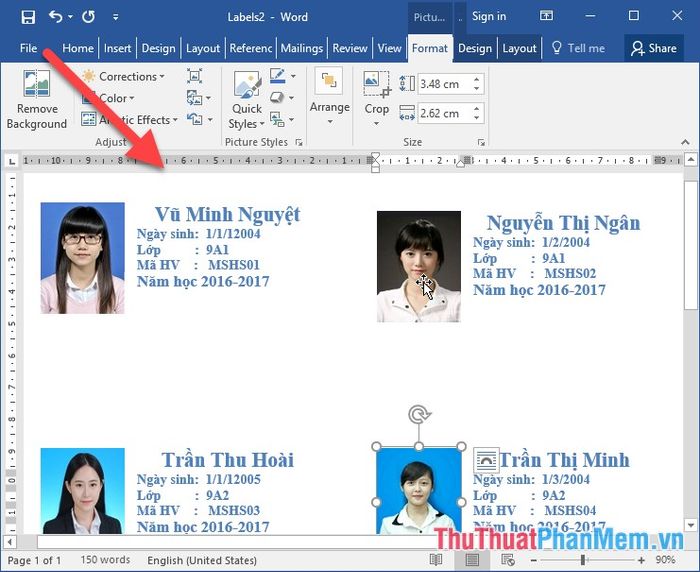Save the document using the Save icon
This screenshot has height=572, width=700.
click(x=27, y=17)
